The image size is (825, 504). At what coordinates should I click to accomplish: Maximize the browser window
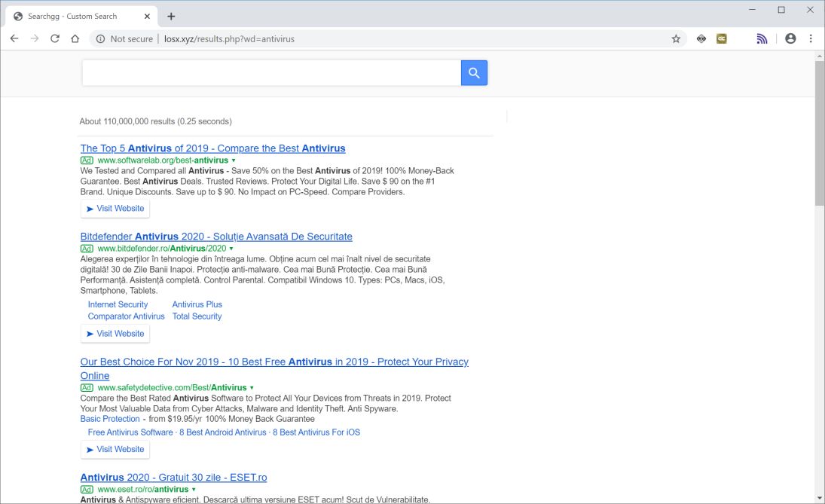point(781,10)
